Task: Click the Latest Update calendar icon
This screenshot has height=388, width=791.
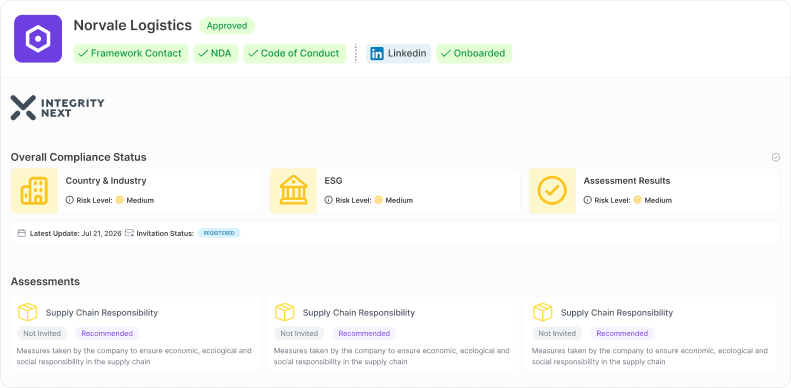Action: click(21, 233)
